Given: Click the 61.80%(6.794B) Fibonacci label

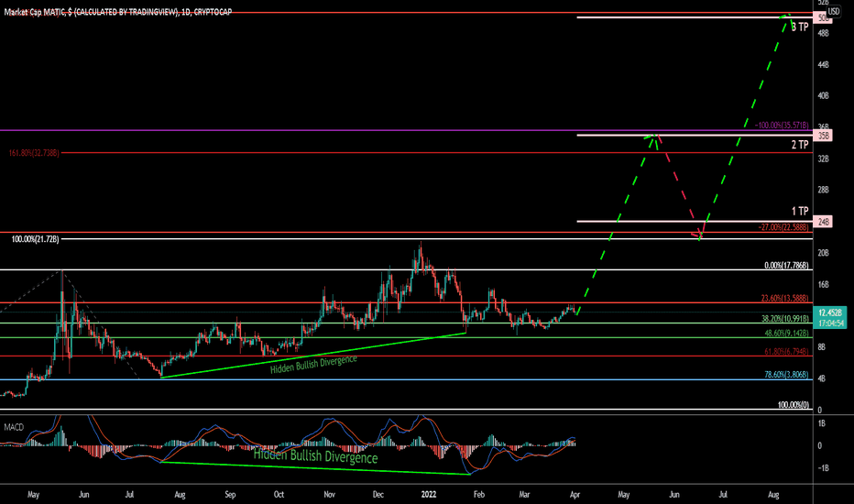Looking at the screenshot, I should tap(786, 352).
